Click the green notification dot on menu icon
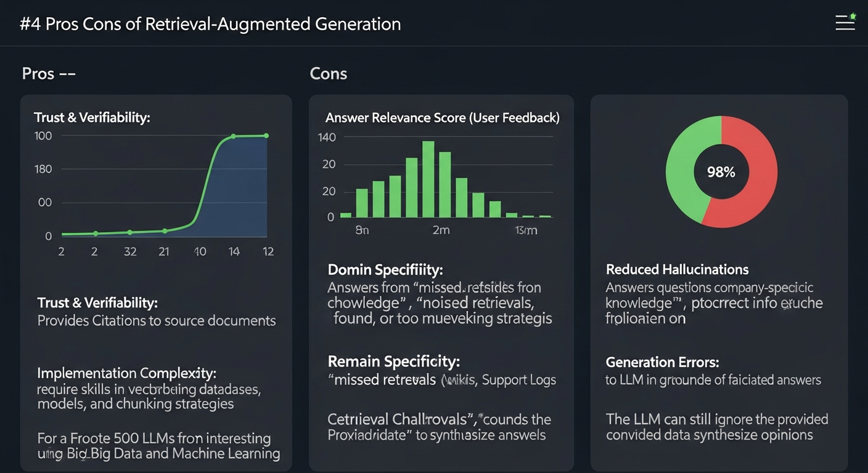The height and width of the screenshot is (473, 868). click(x=853, y=16)
